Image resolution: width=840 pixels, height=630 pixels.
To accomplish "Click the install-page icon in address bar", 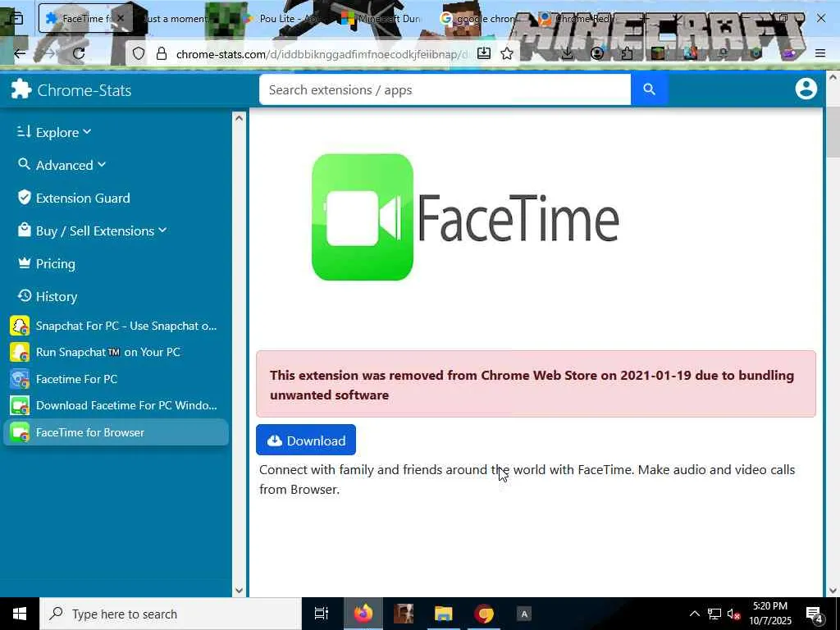I will (x=484, y=53).
